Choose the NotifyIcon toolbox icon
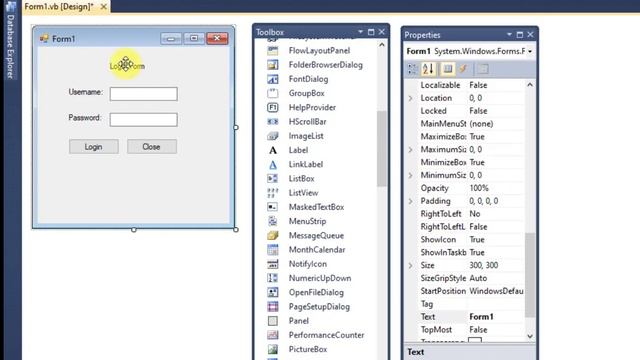Image resolution: width=640 pixels, height=360 pixels. coord(273,264)
